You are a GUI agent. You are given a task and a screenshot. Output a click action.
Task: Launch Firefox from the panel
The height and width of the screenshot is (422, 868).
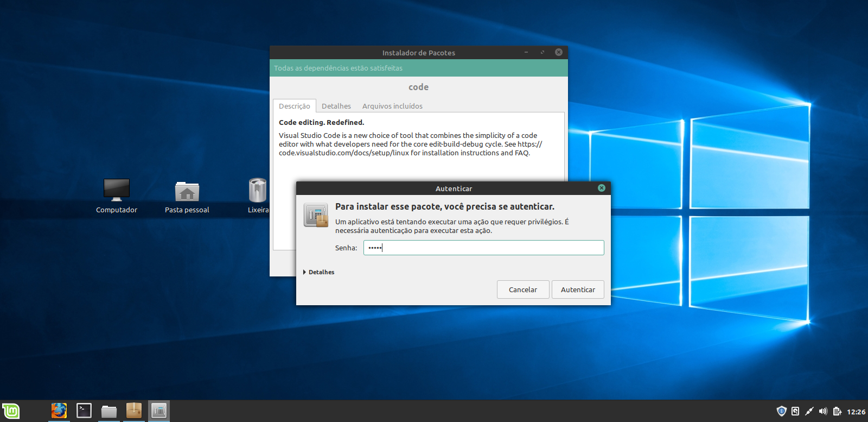pos(59,411)
